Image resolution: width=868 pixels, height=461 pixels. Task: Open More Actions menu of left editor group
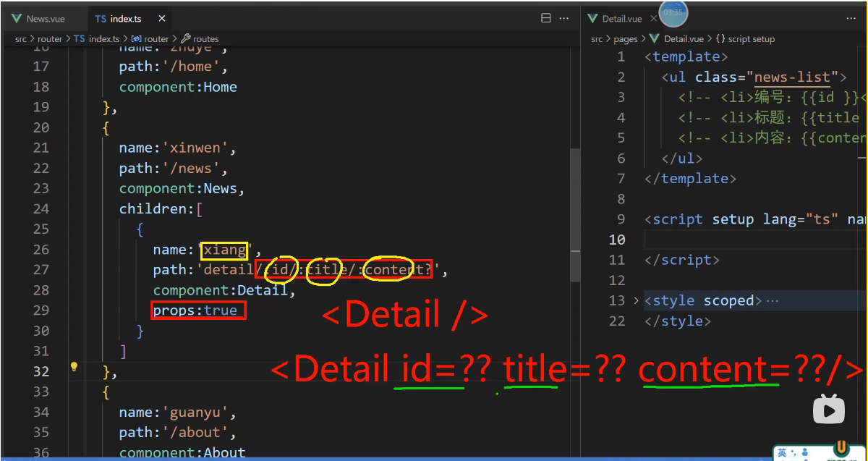coord(566,19)
